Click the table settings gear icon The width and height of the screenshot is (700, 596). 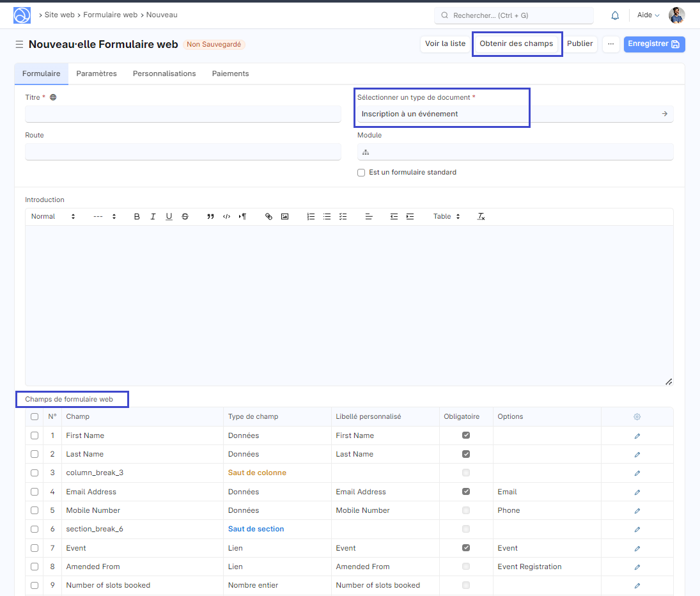click(x=637, y=417)
